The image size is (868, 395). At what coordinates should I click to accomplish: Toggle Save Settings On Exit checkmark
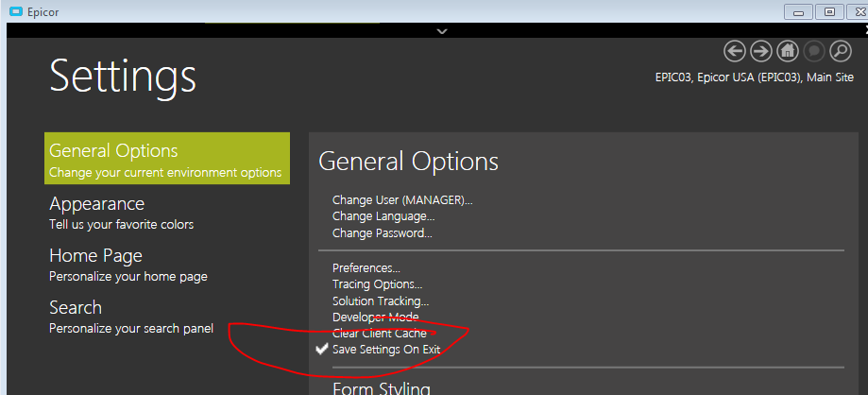click(321, 350)
